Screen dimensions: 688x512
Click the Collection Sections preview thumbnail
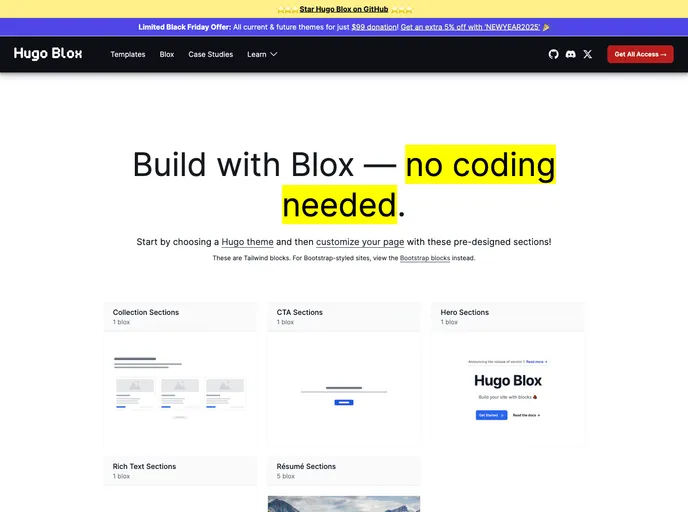tap(180, 389)
